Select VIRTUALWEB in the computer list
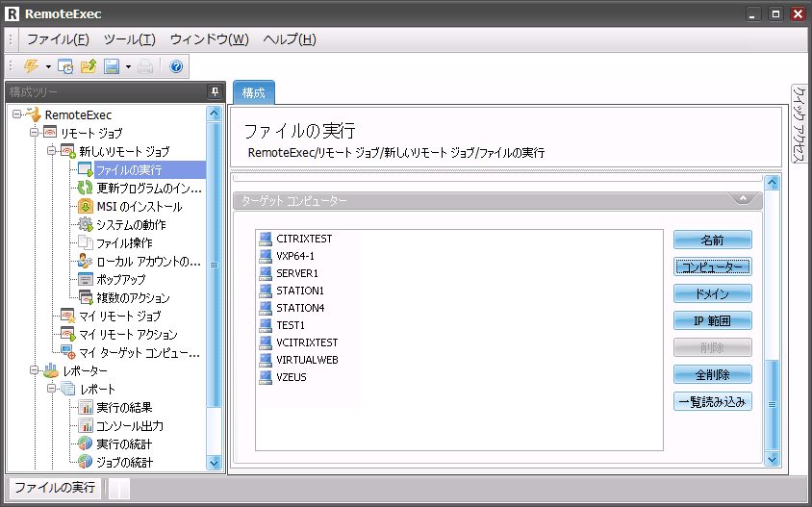Image resolution: width=812 pixels, height=507 pixels. (307, 360)
